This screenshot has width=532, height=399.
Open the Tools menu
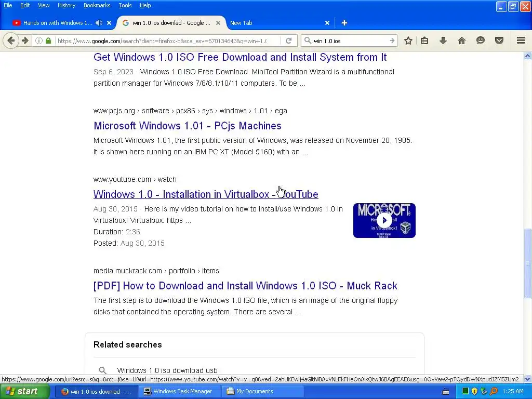pyautogui.click(x=125, y=5)
